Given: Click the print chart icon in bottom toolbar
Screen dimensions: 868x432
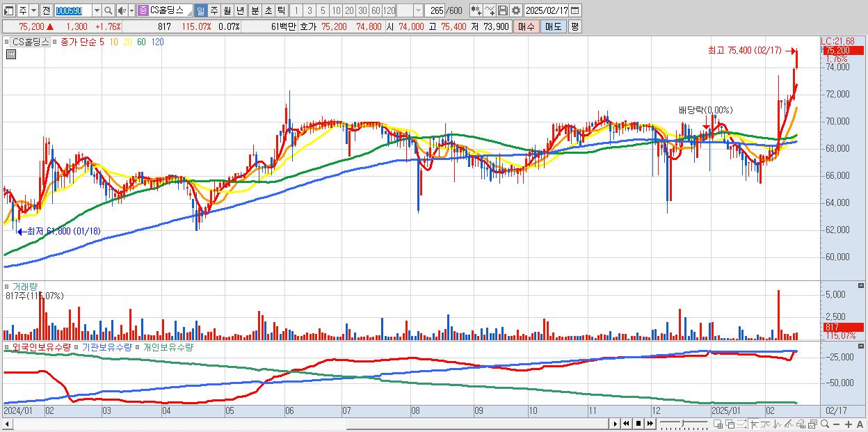Looking at the screenshot, I should pyautogui.click(x=801, y=424).
